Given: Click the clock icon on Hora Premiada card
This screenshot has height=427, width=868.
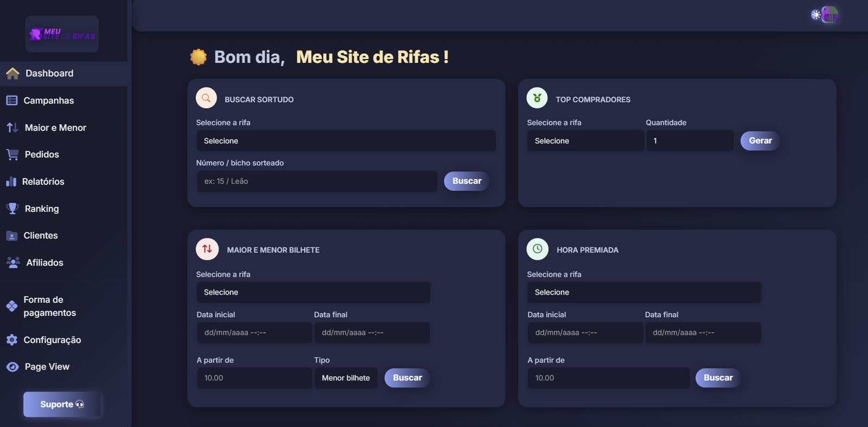Looking at the screenshot, I should point(538,249).
